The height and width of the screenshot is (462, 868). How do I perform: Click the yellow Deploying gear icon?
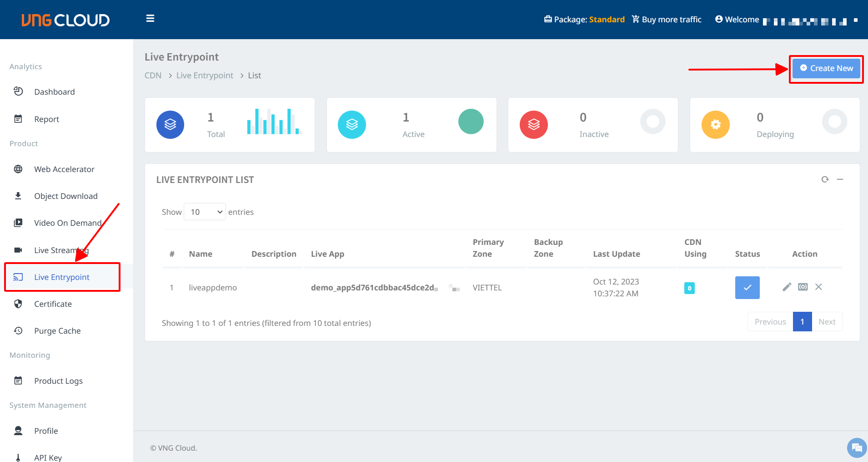(x=715, y=125)
